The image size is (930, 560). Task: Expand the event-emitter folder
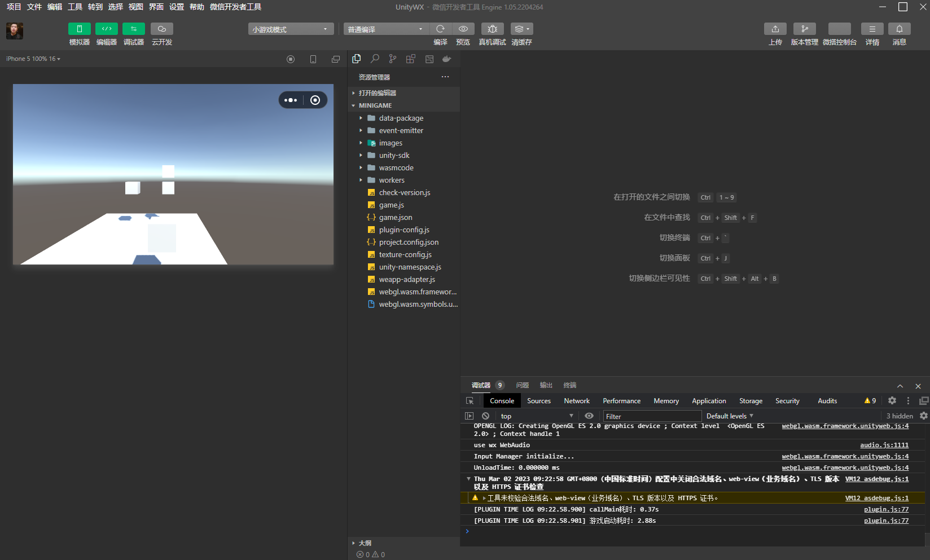pos(403,130)
